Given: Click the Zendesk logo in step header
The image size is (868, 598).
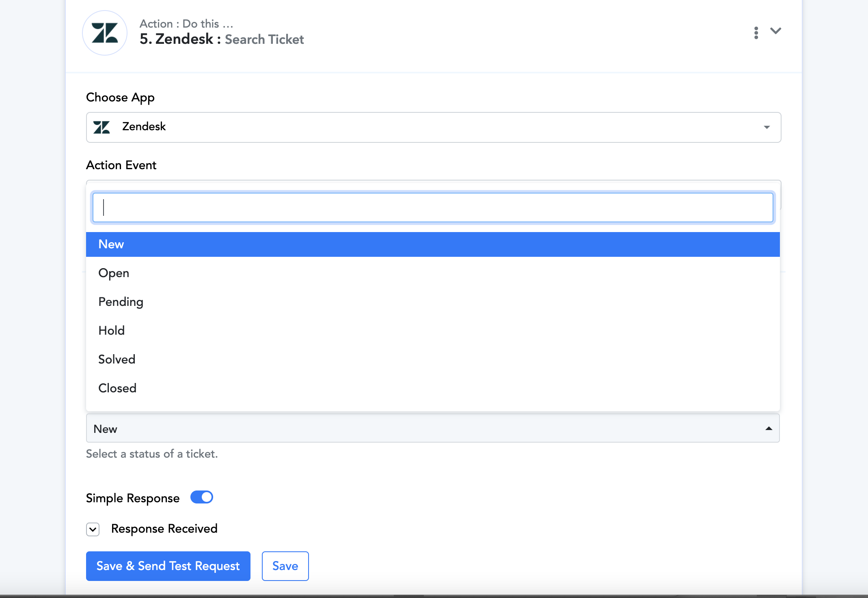Looking at the screenshot, I should [105, 33].
